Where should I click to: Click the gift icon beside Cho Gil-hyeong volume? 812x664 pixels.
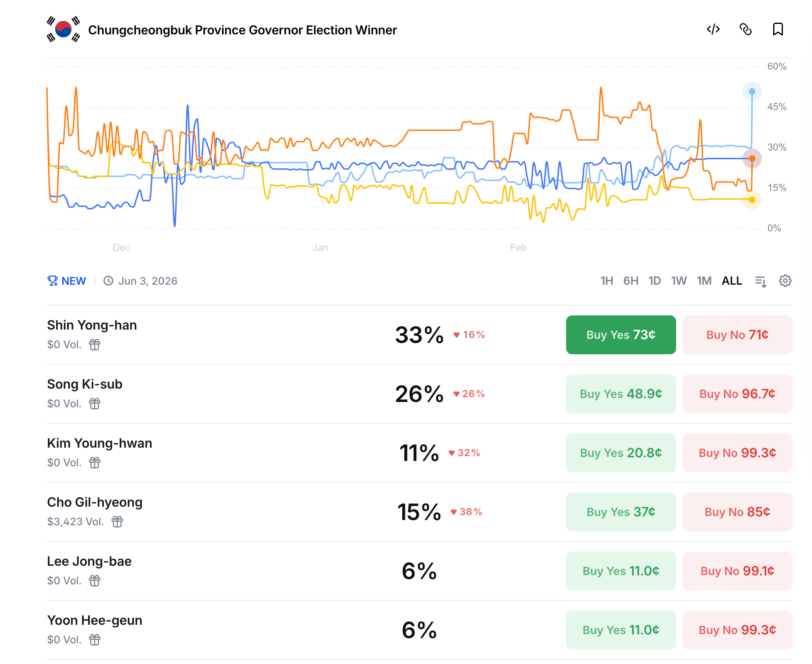(x=117, y=522)
